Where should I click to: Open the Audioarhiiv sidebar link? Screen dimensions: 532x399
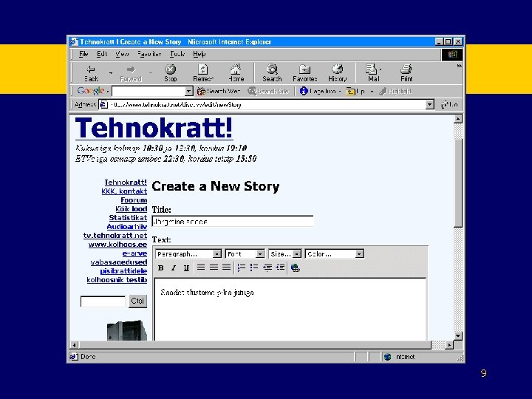(x=127, y=226)
